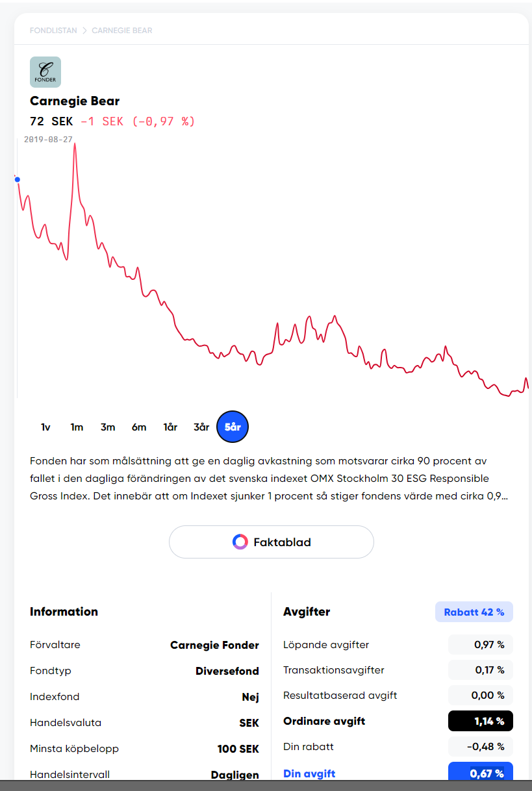Click the Din avgift 0,67 % badge
The image size is (532, 791).
pyautogui.click(x=480, y=773)
